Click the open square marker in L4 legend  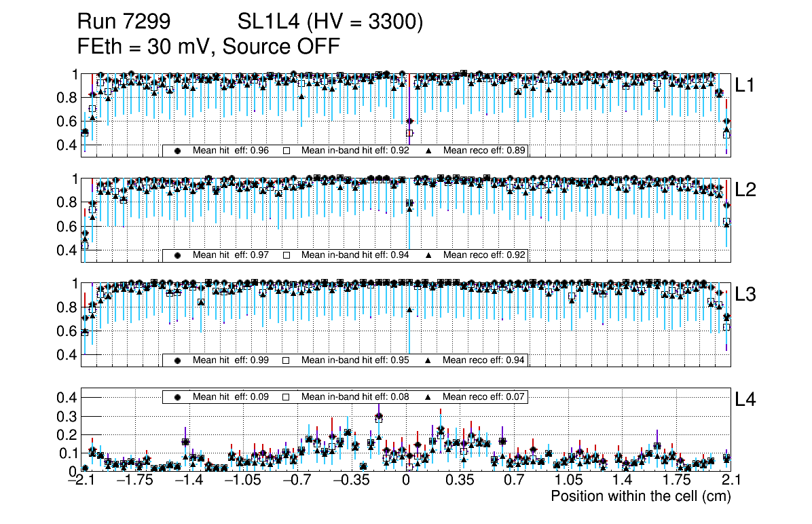287,396
